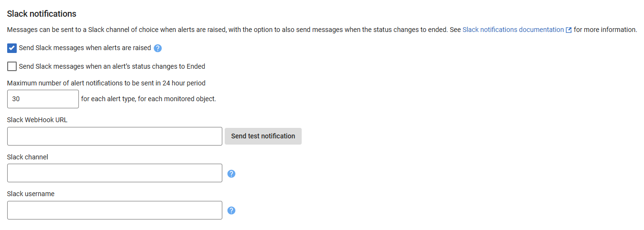Click the 'Slack WebHook URL' field label
Screen dimensions: 644x230
click(x=37, y=120)
